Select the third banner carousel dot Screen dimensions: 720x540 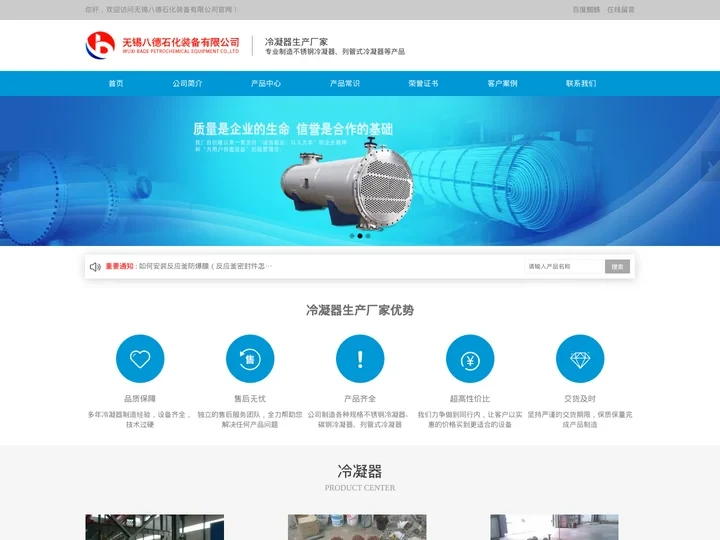(368, 236)
